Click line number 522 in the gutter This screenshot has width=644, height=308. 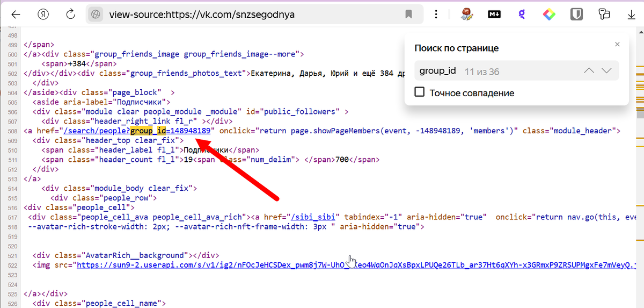point(13,265)
